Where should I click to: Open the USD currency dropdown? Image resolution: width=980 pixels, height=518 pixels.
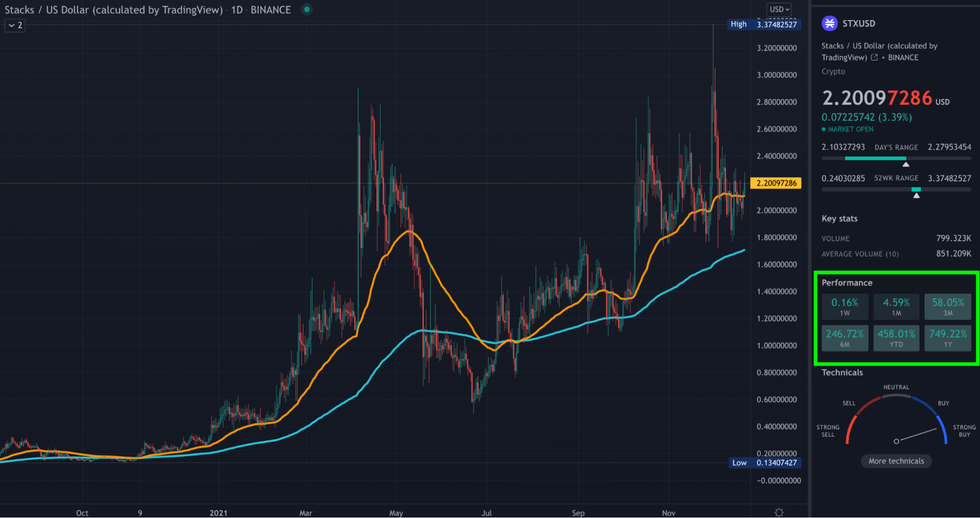coord(779,9)
